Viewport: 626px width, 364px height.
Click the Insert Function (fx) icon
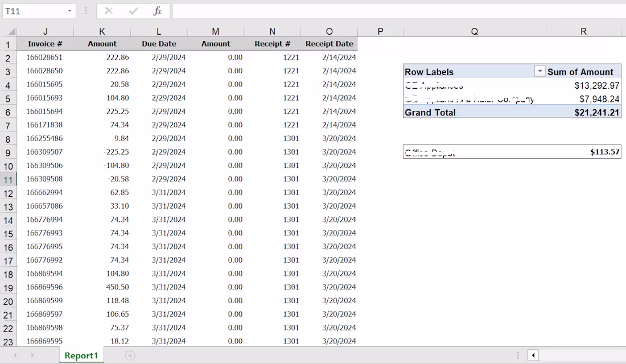(158, 11)
